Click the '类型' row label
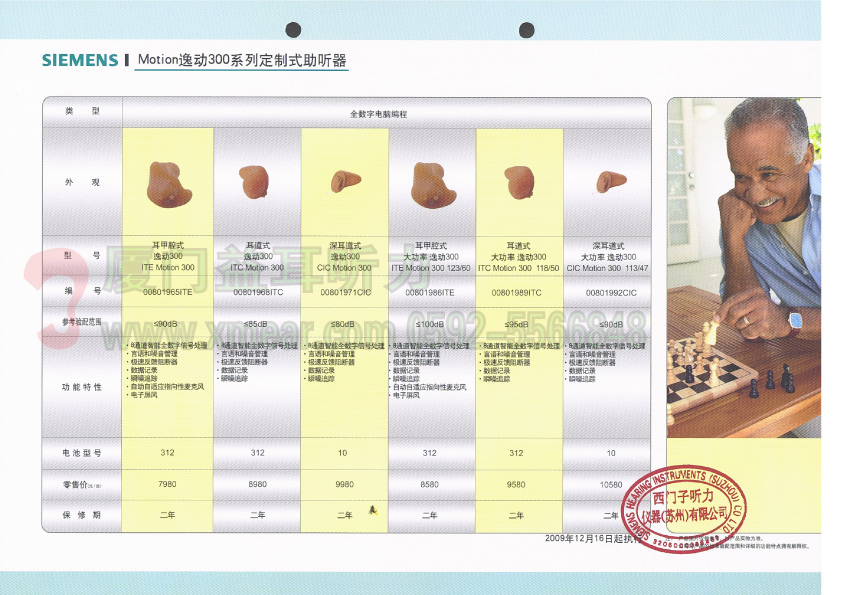Viewport: 842px width, 595px height. coord(82,111)
